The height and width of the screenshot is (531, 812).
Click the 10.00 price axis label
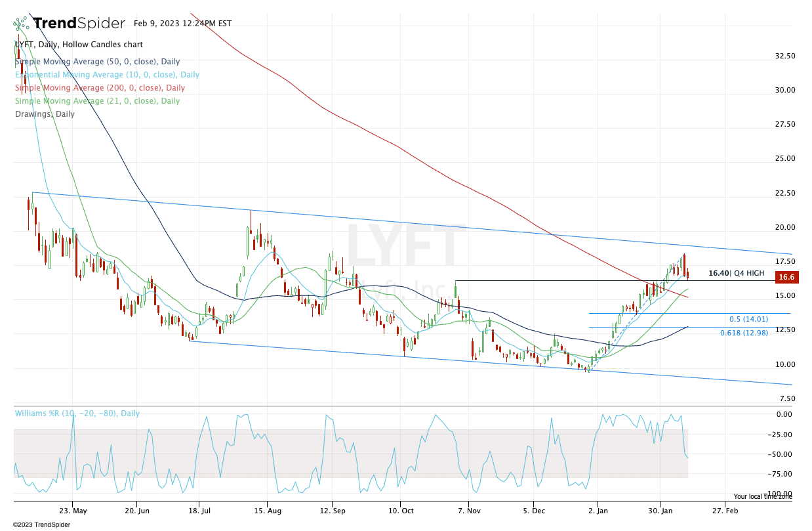click(785, 364)
